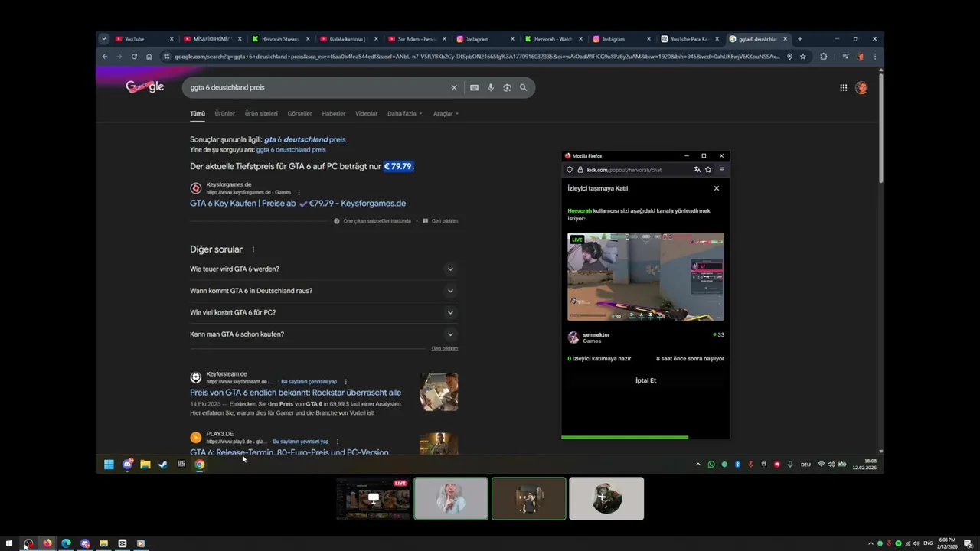The width and height of the screenshot is (980, 551).
Task: Bookmark this page with star icon
Action: coord(802,56)
